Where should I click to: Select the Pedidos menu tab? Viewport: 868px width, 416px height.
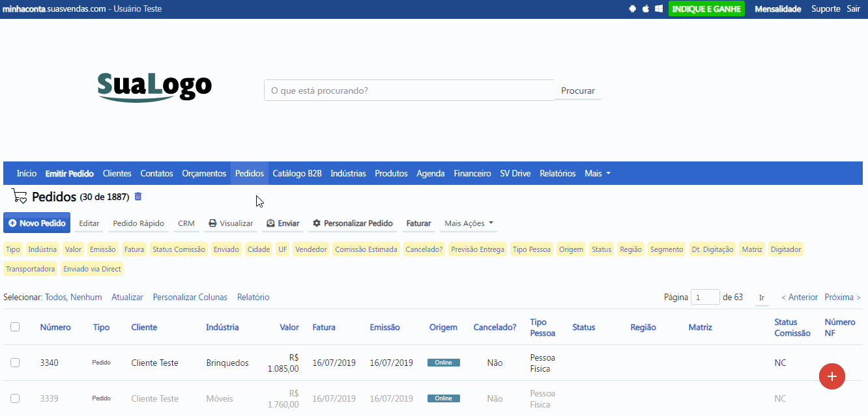point(250,173)
